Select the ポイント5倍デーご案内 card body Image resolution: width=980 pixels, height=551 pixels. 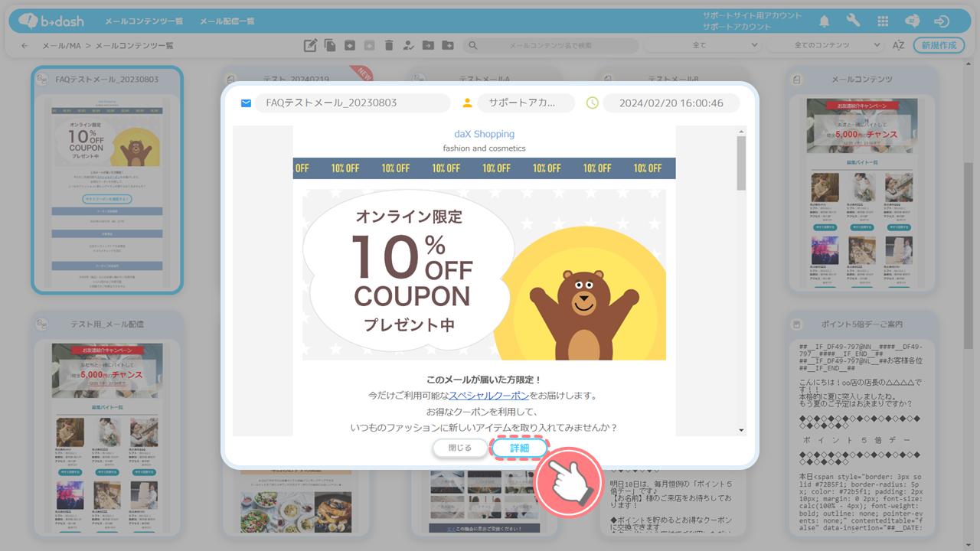point(861,436)
